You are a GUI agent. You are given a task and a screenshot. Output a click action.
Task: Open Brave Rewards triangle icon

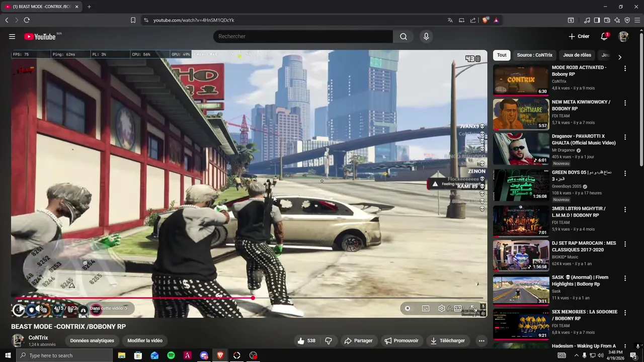496,20
